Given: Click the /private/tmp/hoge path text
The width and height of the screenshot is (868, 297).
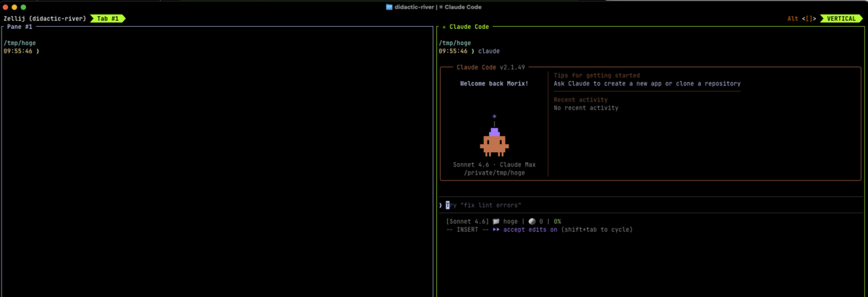Looking at the screenshot, I should coord(494,173).
